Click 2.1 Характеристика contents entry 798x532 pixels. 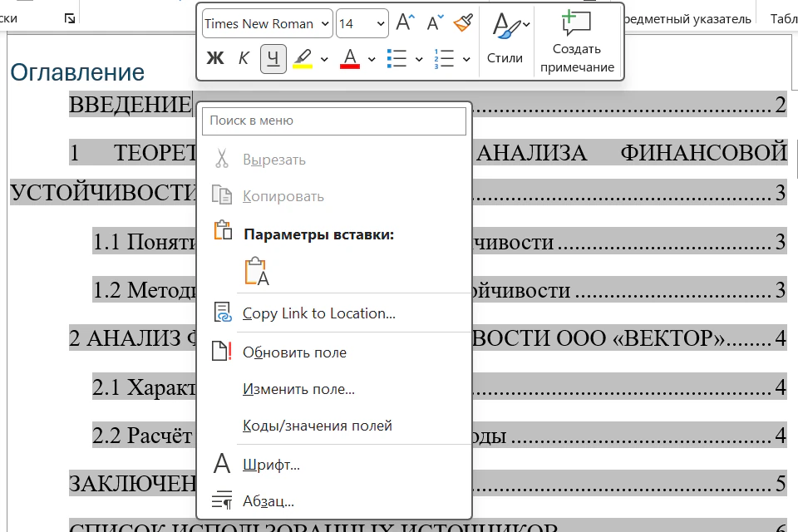click(x=144, y=387)
